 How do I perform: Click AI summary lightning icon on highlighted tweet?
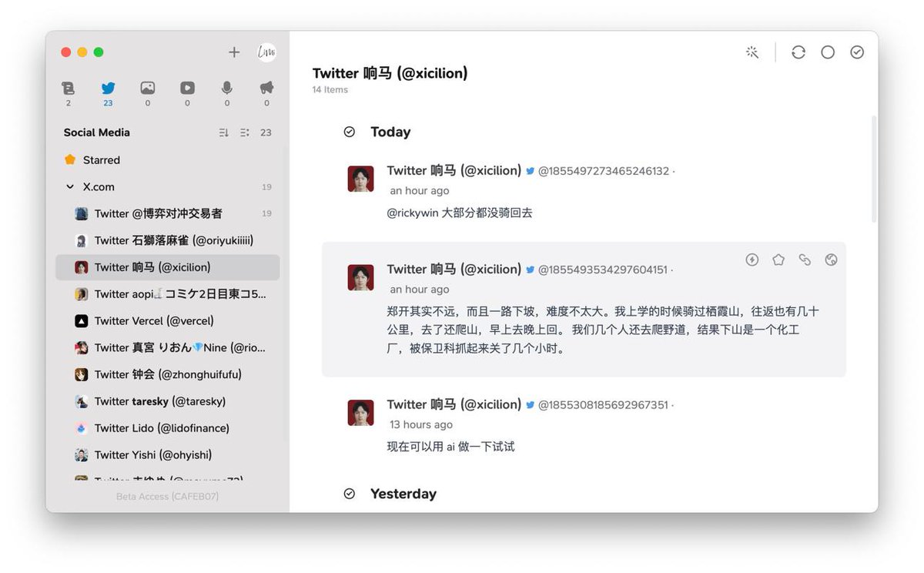click(x=752, y=260)
